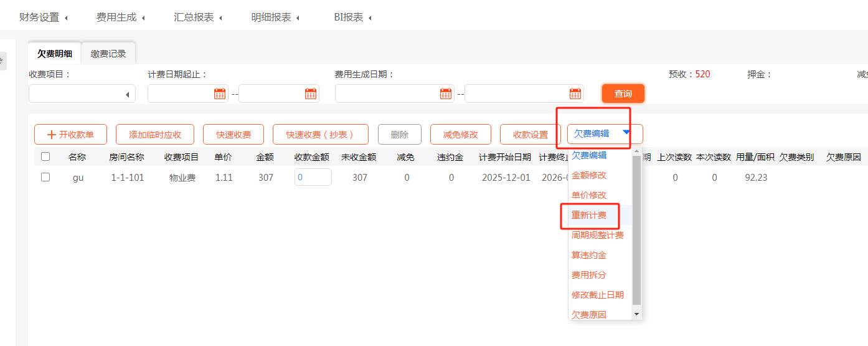
Task: Open calendar for billing start date
Action: [x=220, y=94]
